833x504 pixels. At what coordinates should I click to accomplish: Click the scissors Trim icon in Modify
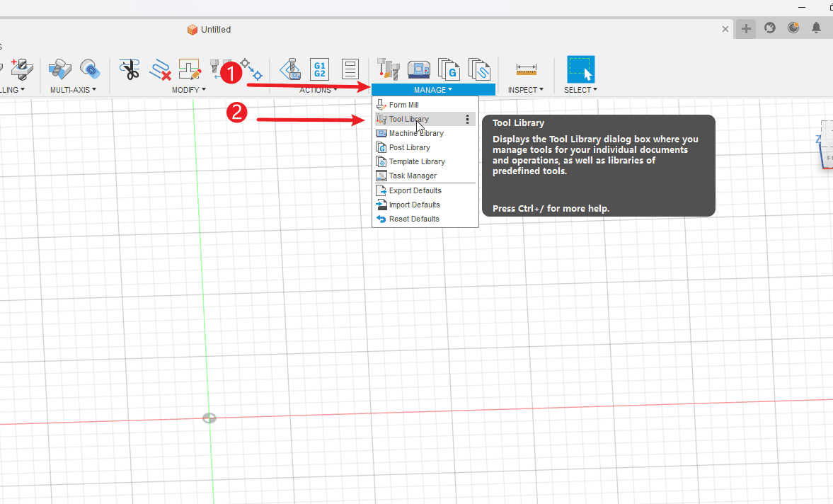pos(130,69)
